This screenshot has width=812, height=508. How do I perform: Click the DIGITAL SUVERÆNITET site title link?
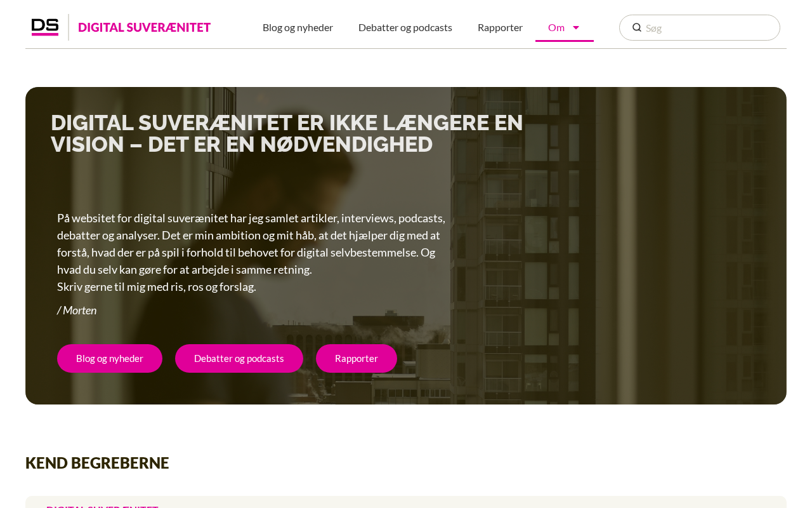click(144, 27)
